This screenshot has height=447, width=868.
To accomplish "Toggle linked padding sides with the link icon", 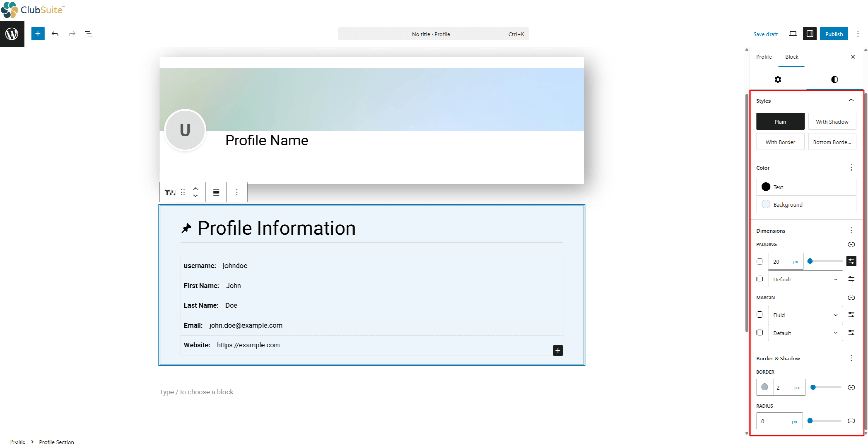I will (x=851, y=244).
